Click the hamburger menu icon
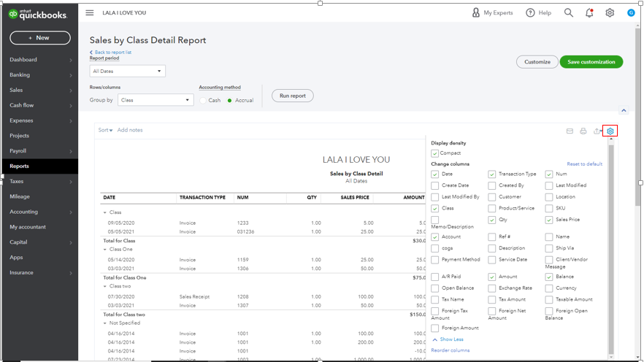 click(90, 12)
